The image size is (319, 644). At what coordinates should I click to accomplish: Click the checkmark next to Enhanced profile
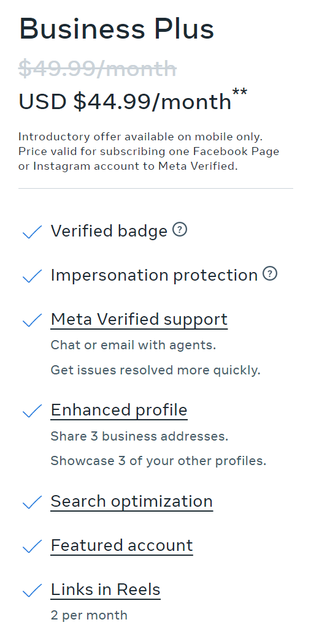32,411
